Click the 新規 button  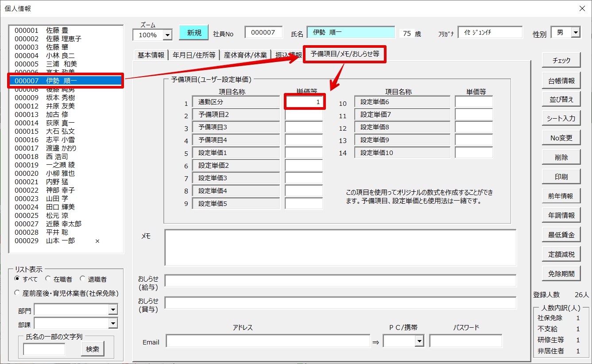coord(193,33)
